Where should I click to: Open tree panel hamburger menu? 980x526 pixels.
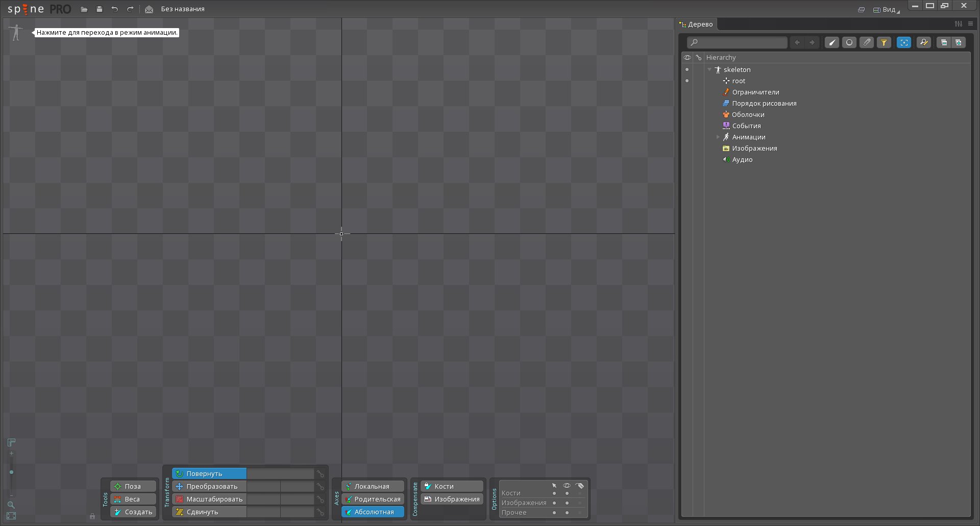point(970,23)
